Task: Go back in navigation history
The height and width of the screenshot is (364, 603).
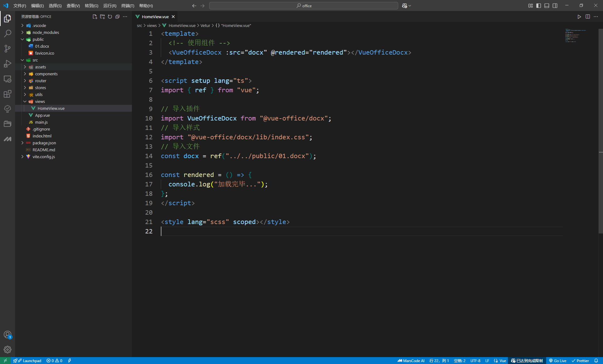Action: 194,6
